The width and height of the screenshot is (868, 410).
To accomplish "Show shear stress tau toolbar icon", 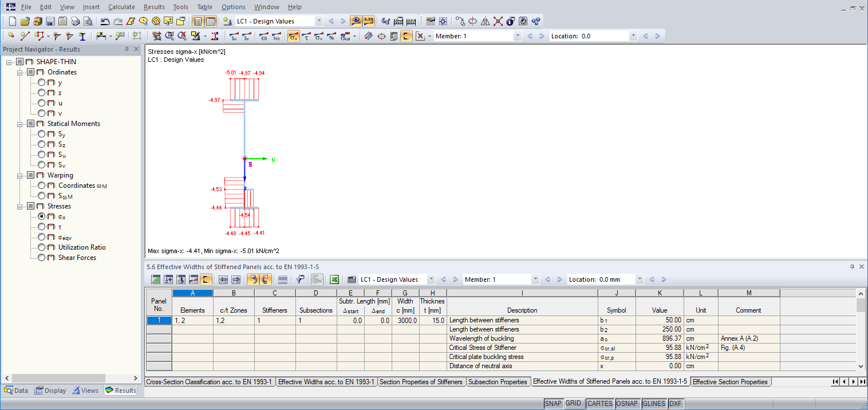I will pos(306,36).
